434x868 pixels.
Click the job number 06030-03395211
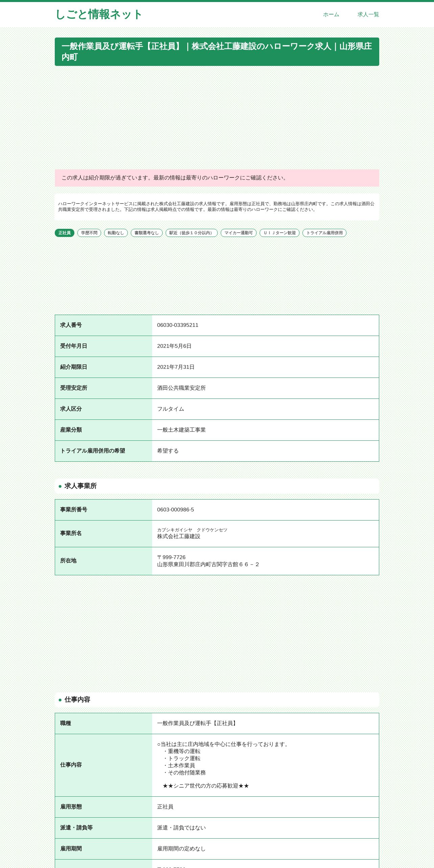[178, 325]
